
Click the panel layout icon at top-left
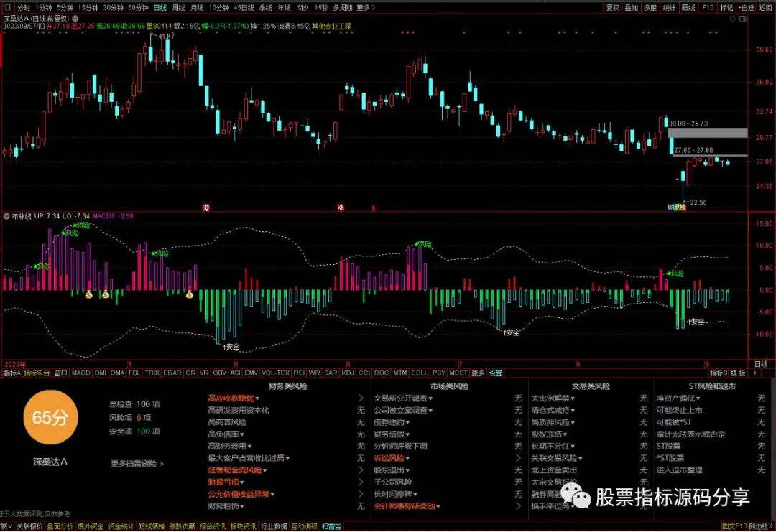tap(7, 7)
